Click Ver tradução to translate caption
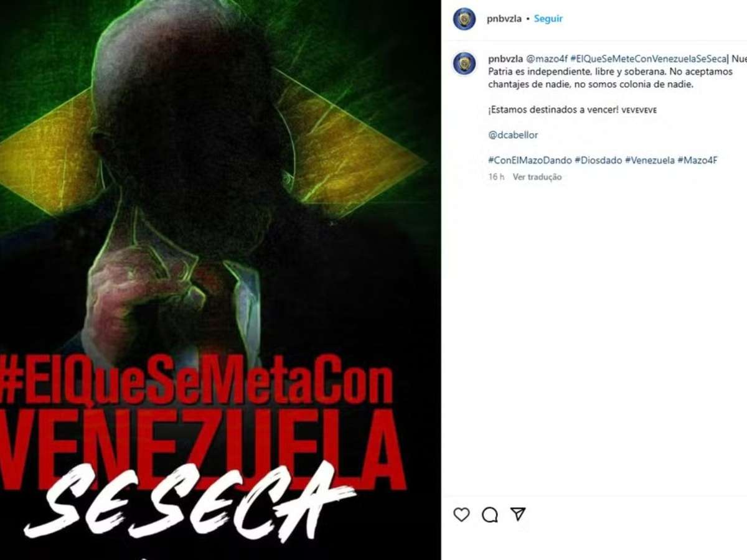Viewport: 747px width, 560px height. tap(537, 177)
